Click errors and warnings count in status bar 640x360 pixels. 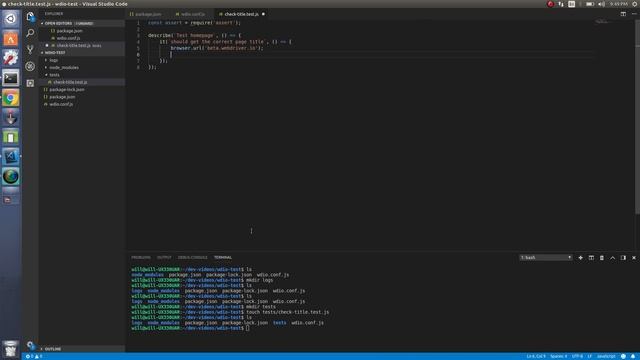34,356
